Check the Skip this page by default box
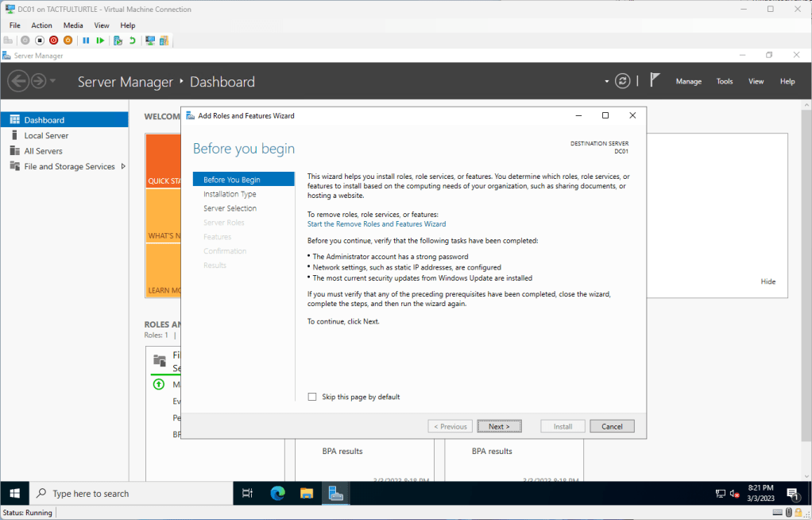 pos(312,397)
